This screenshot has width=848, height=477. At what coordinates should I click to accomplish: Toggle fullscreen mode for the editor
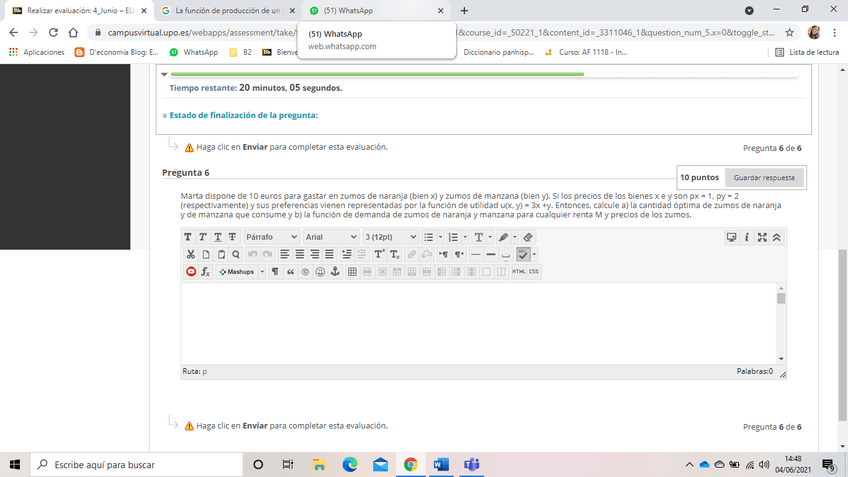[x=762, y=237]
